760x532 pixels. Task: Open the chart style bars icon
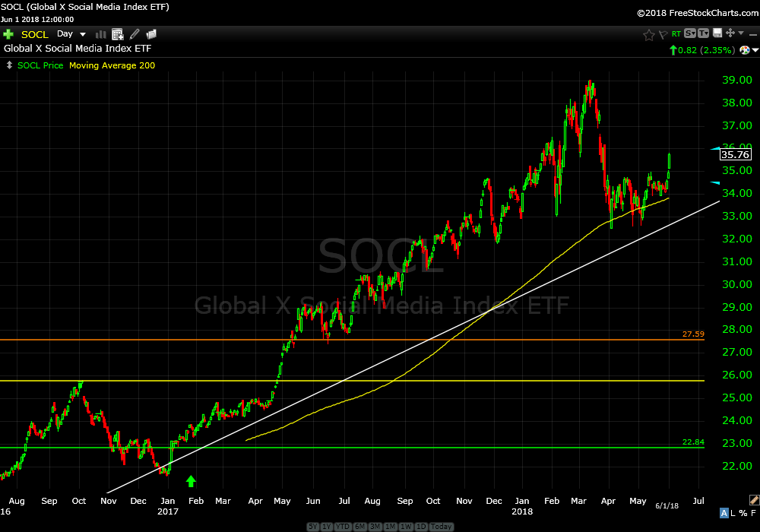click(101, 34)
